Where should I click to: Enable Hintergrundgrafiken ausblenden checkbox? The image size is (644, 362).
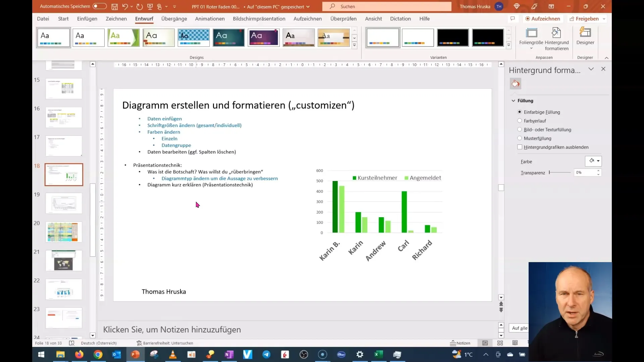pyautogui.click(x=520, y=147)
